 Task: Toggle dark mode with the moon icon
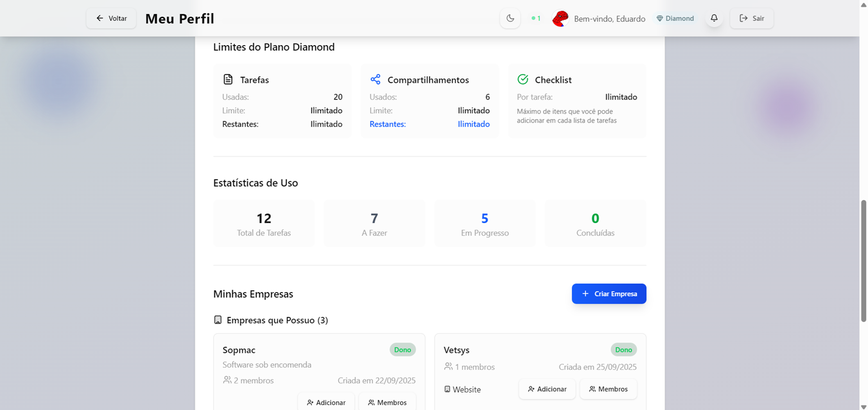(510, 18)
